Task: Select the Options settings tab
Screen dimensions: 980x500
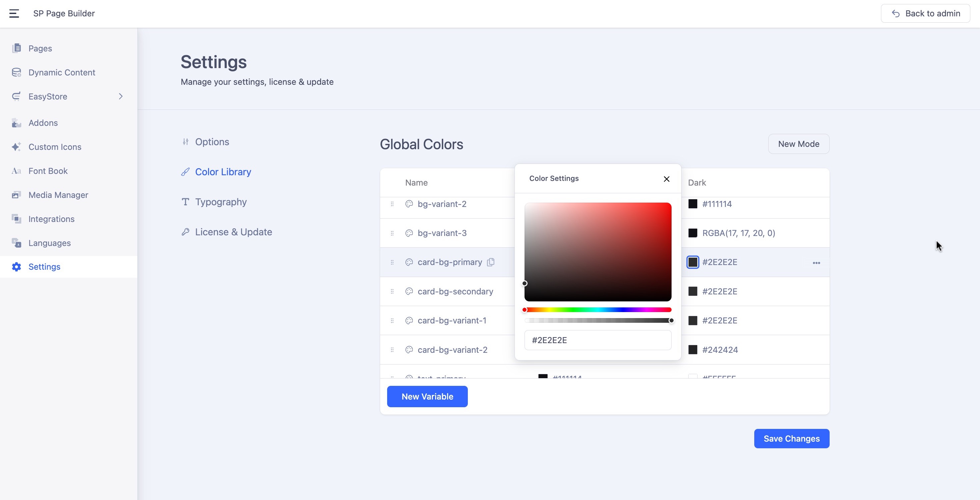Action: tap(212, 142)
